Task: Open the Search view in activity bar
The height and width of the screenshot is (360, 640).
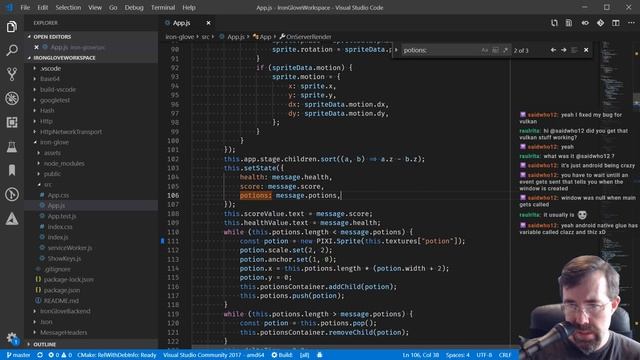Action: [x=12, y=50]
